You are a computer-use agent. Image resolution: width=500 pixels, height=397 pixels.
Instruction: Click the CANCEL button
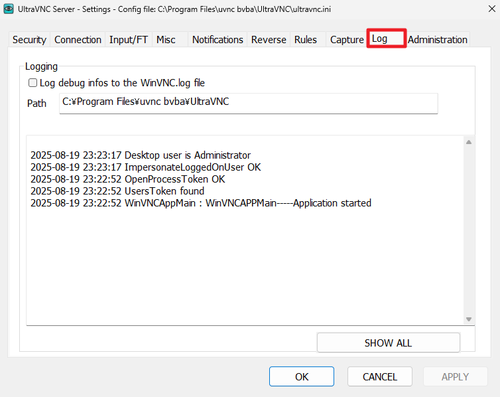[380, 377]
